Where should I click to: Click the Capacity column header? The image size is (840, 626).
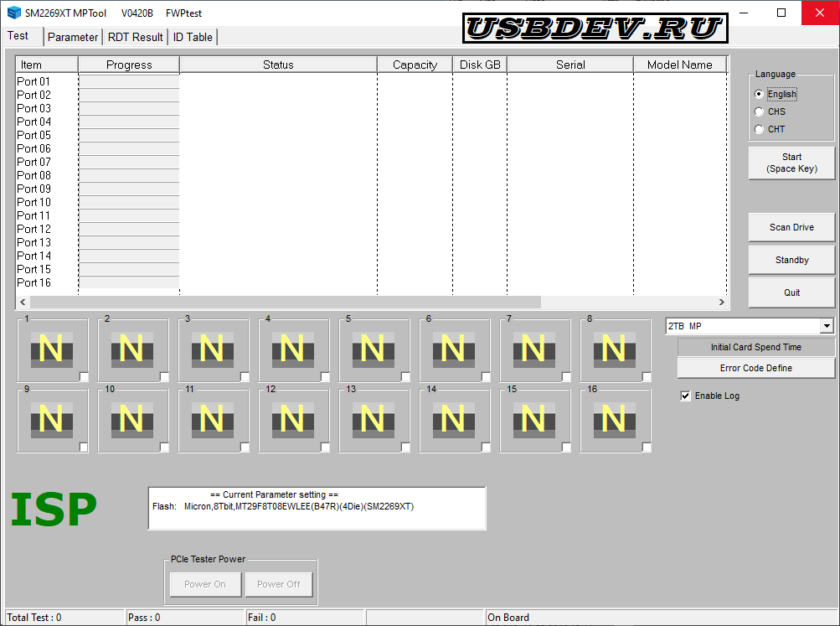click(x=415, y=65)
